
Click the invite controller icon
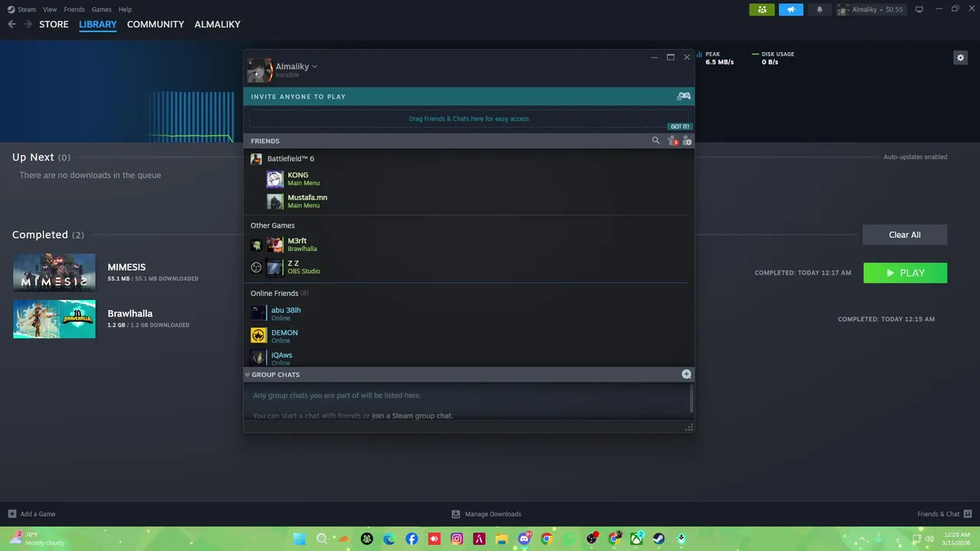[x=684, y=96]
